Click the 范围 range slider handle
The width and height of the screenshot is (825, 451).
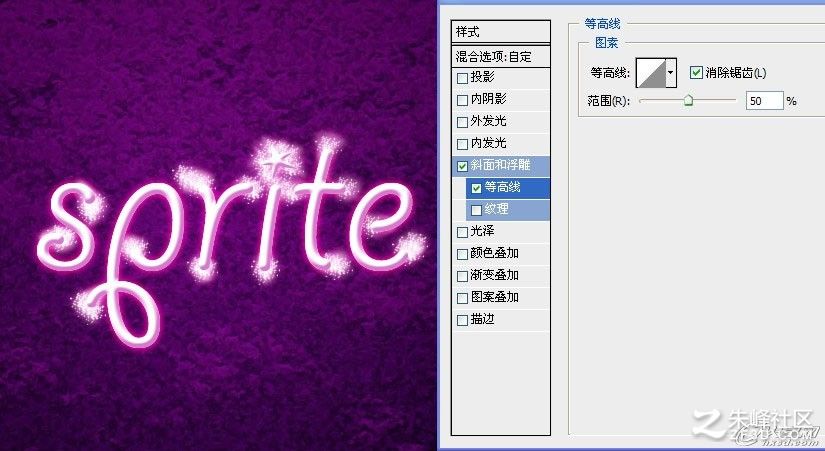[x=688, y=100]
